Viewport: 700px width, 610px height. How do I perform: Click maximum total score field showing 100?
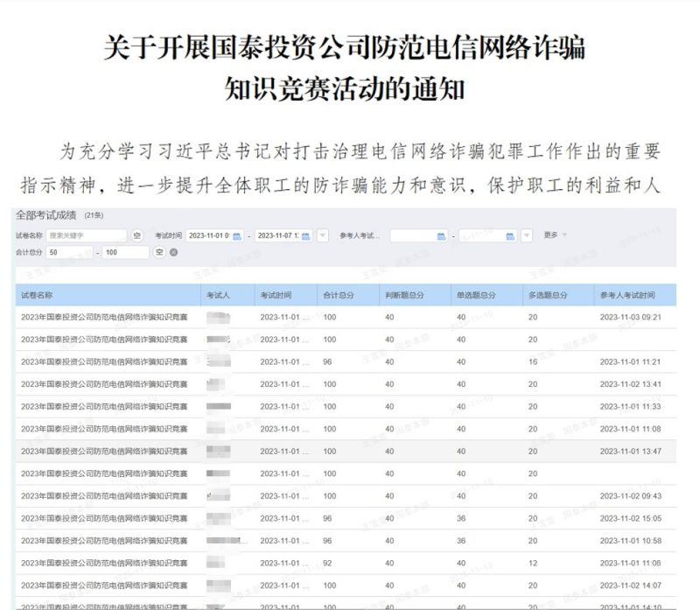click(x=126, y=252)
